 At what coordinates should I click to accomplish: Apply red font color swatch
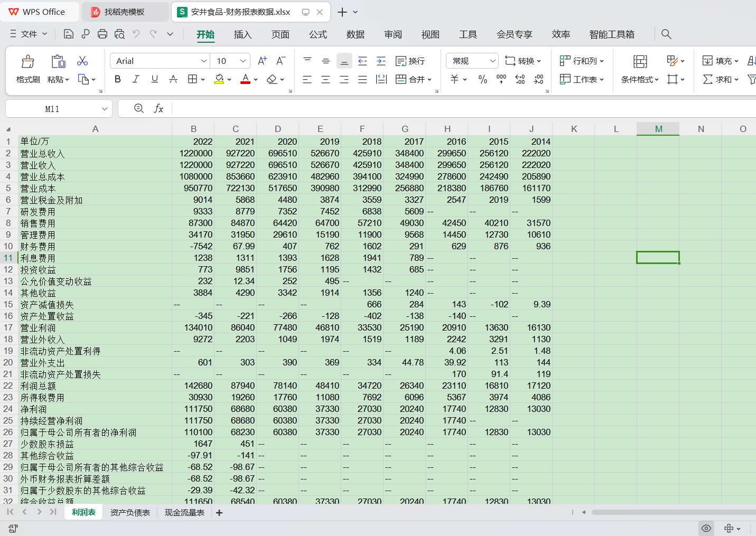tap(245, 79)
